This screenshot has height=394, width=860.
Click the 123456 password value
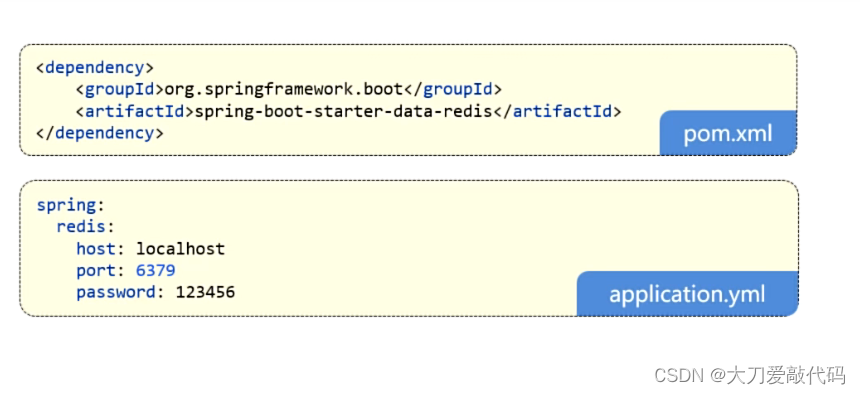pos(205,292)
